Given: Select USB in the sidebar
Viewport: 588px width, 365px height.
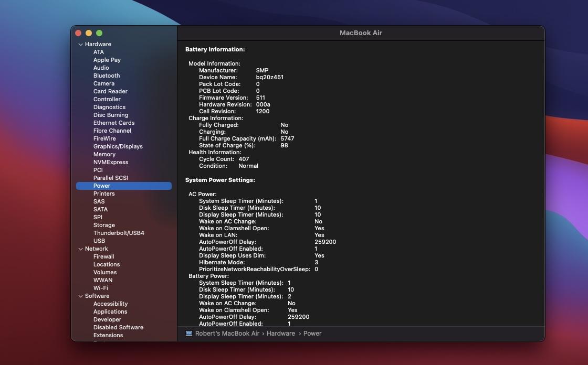Looking at the screenshot, I should pyautogui.click(x=99, y=241).
